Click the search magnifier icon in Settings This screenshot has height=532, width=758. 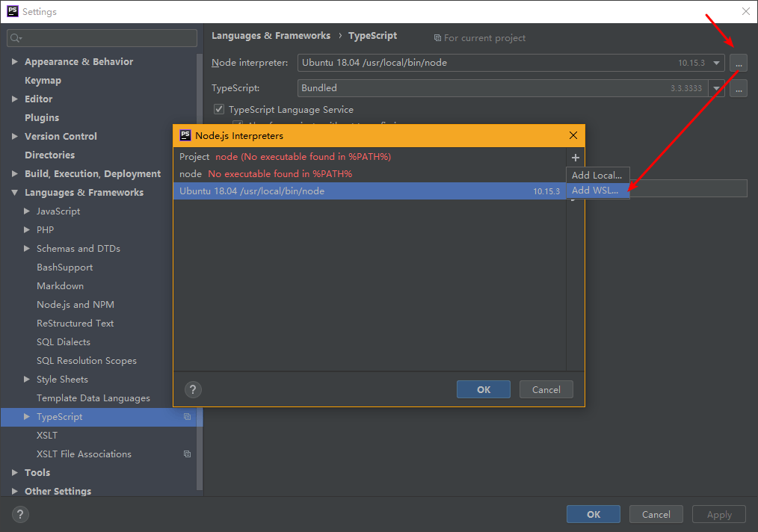tap(16, 37)
